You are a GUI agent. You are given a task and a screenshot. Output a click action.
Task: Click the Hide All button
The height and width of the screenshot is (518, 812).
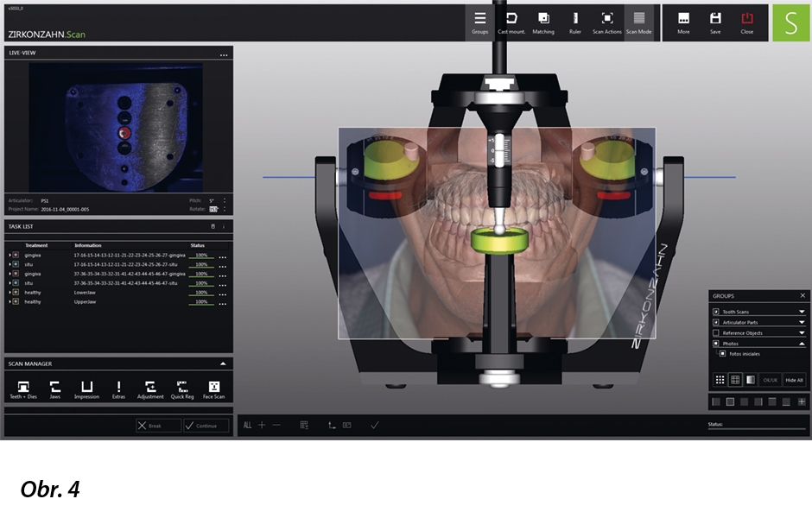(x=794, y=380)
